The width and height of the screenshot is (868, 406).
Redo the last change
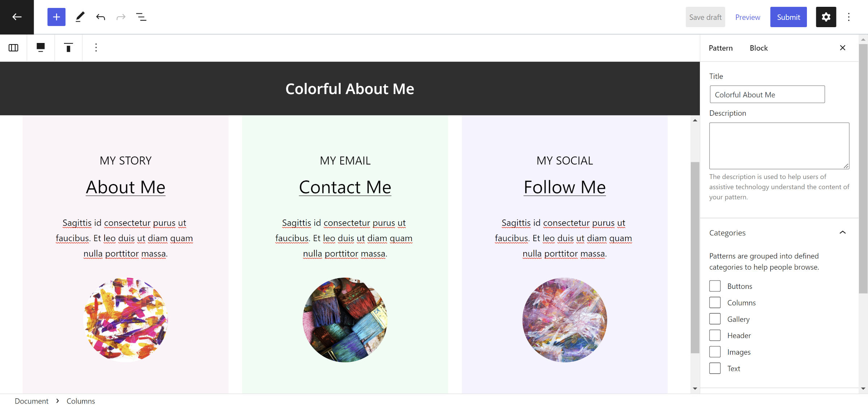[120, 17]
